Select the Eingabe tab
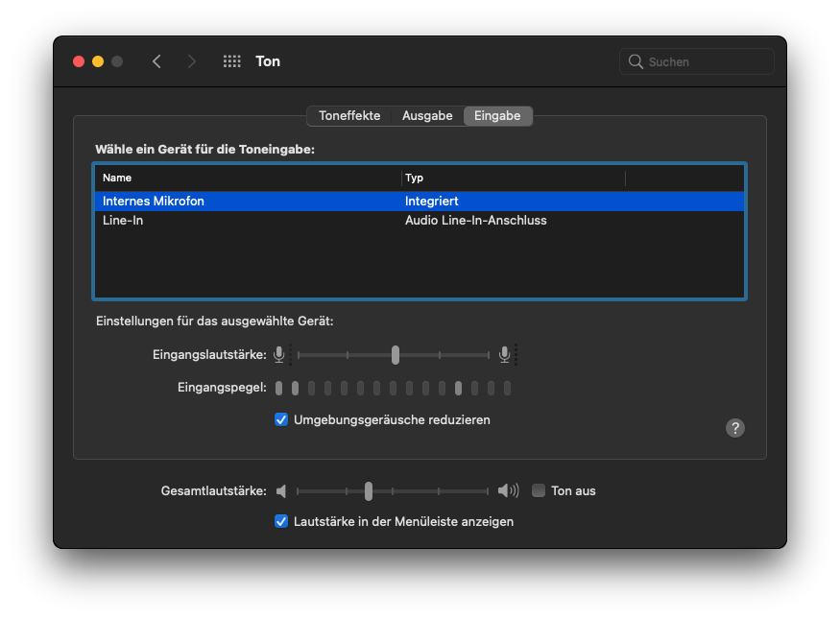Image resolution: width=840 pixels, height=619 pixels. tap(497, 115)
